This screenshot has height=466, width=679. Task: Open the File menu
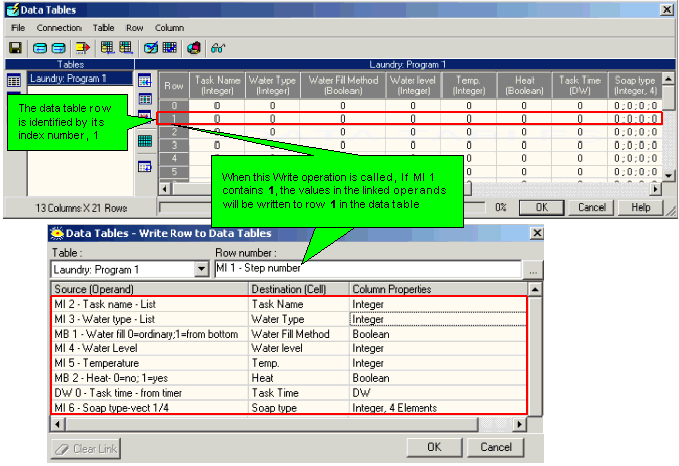18,28
